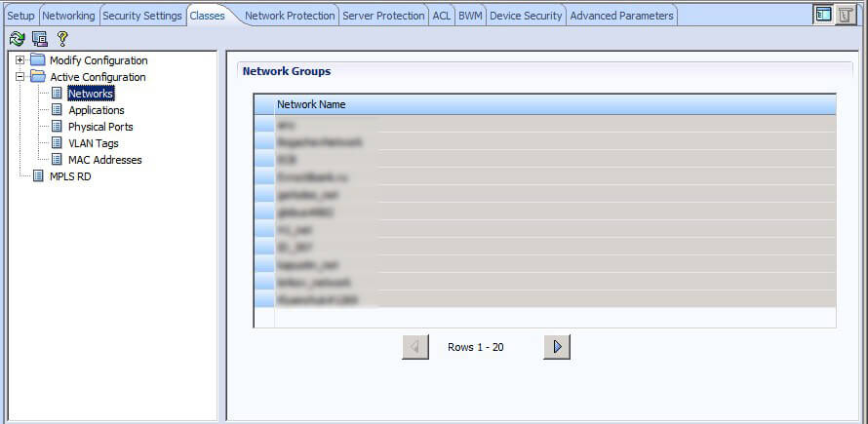The height and width of the screenshot is (424, 868).
Task: Click the Network Name column header
Action: click(x=311, y=104)
